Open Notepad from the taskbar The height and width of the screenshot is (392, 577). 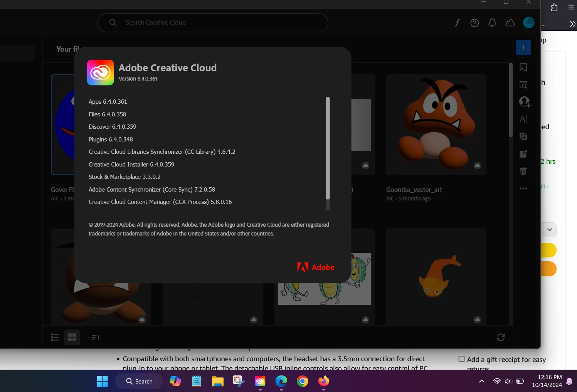(x=197, y=381)
